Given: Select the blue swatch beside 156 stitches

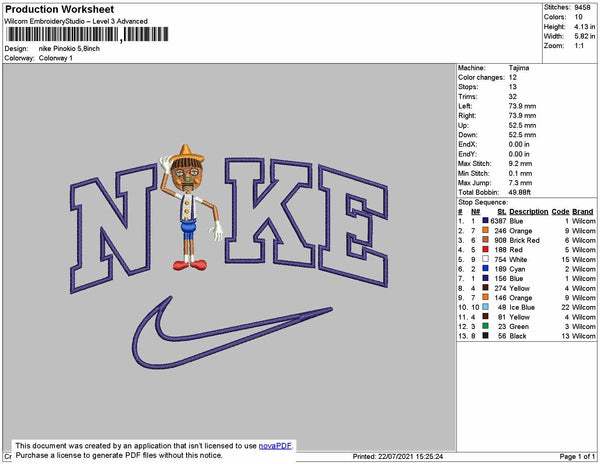Looking at the screenshot, I should [485, 278].
